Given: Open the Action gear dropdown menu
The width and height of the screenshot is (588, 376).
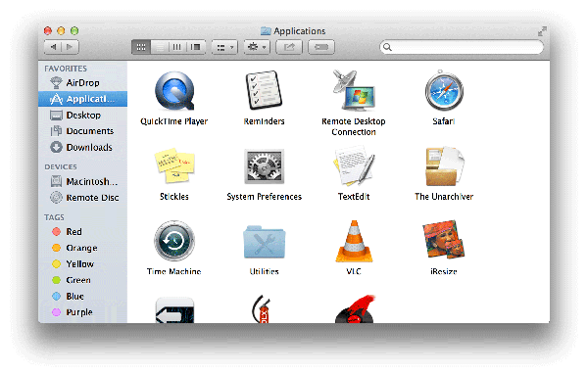Looking at the screenshot, I should pyautogui.click(x=257, y=47).
